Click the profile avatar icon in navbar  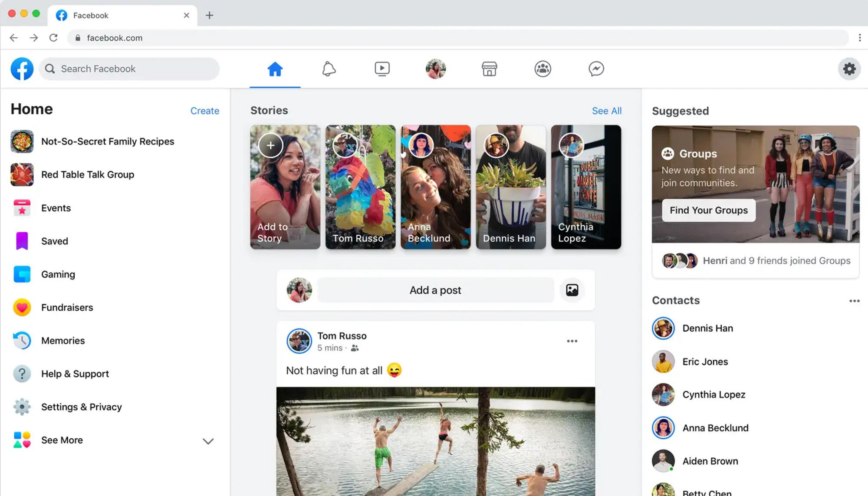436,68
